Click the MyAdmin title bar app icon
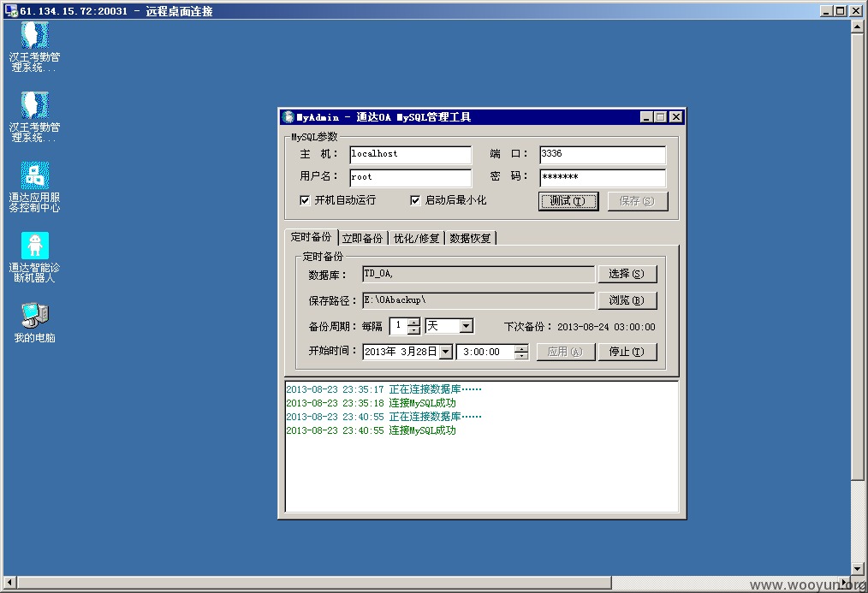This screenshot has height=593, width=868. pos(288,117)
